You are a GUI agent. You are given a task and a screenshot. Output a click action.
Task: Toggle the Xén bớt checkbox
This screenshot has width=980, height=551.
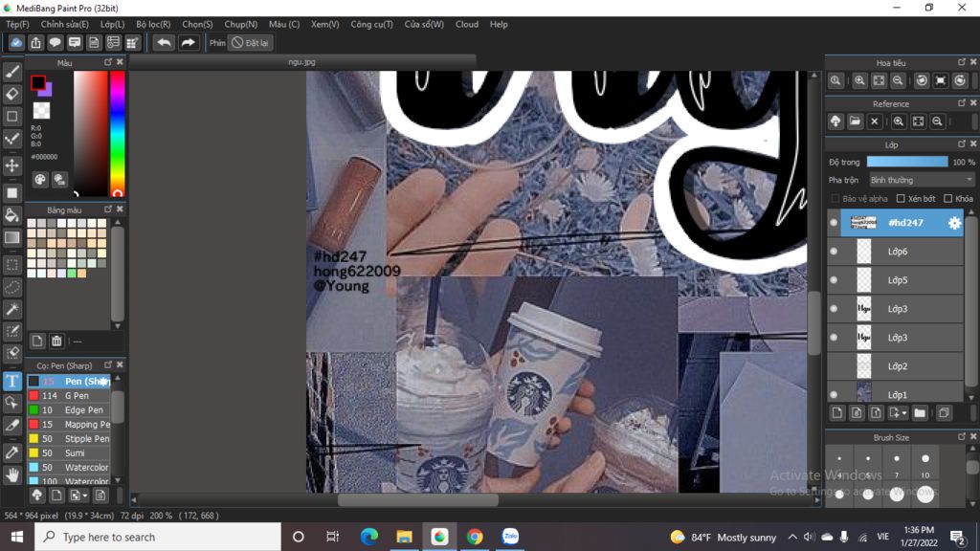coord(901,199)
